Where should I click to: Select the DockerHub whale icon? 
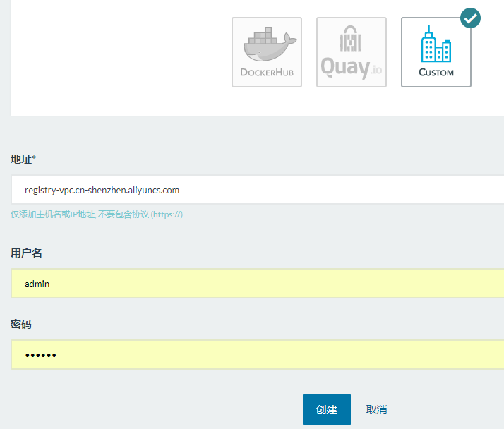tap(266, 44)
